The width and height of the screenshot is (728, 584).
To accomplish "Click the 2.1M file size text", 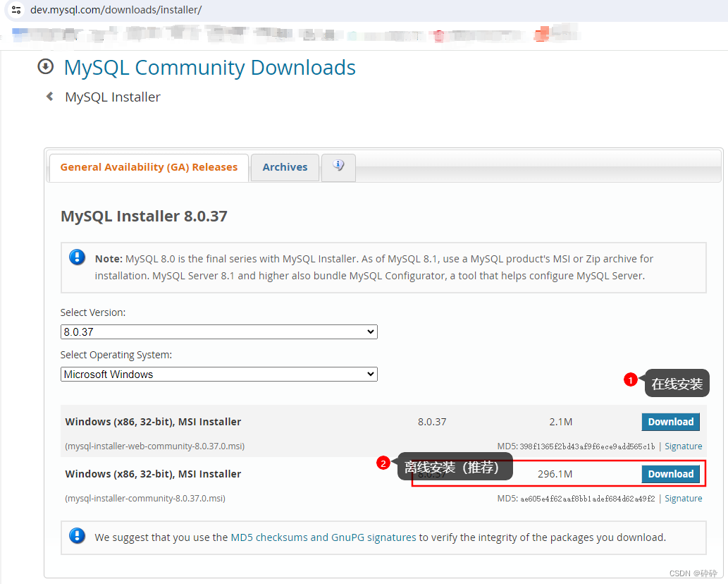I will pos(560,422).
